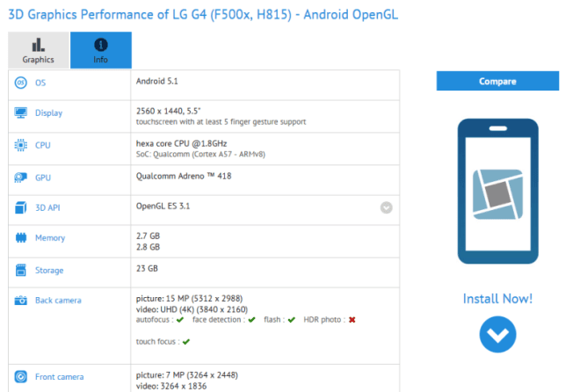Click the 23 GB storage value
580x392 pixels.
tap(147, 268)
